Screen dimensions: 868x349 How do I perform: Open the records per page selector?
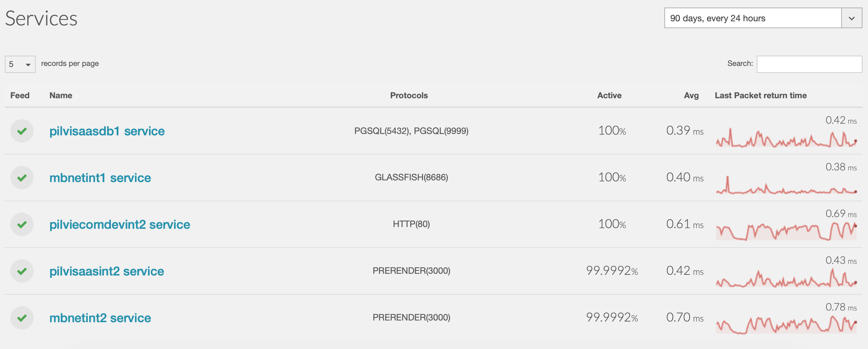[x=20, y=64]
